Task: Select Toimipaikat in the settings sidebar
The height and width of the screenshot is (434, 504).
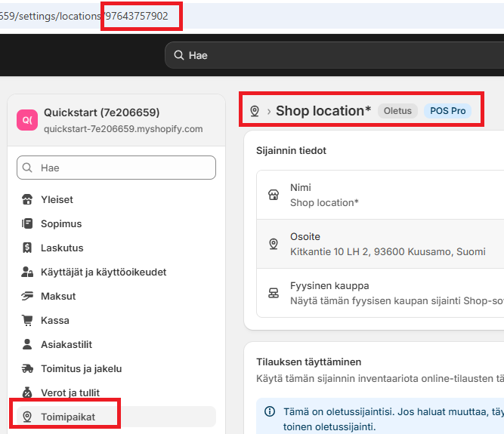Action: pos(70,417)
